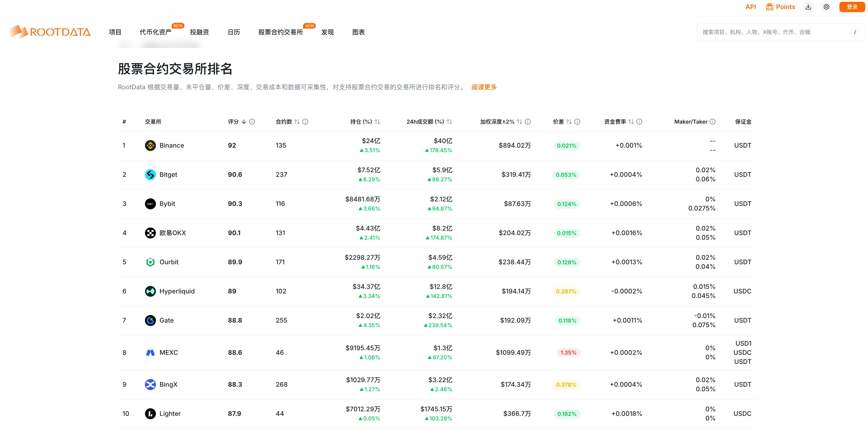Viewport: 868px width, 435px height.
Task: Show info icon next to 评分 header
Action: tap(252, 122)
